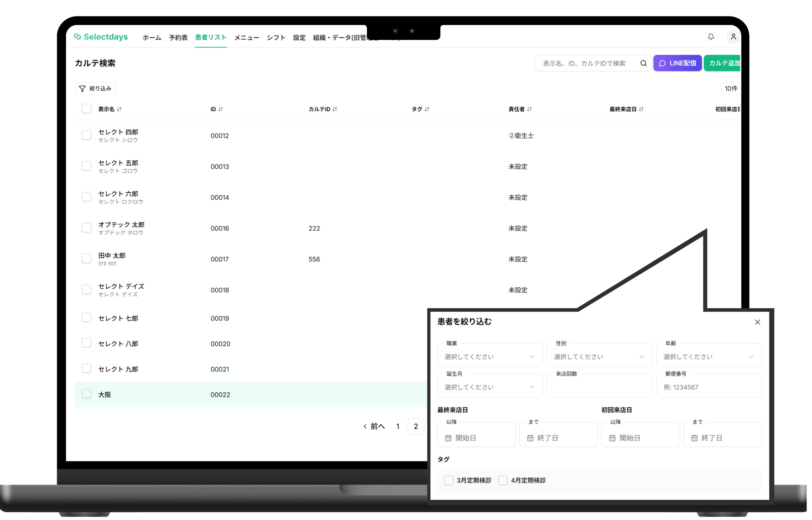
Task: Toggle the select-all header checkbox
Action: coord(86,109)
